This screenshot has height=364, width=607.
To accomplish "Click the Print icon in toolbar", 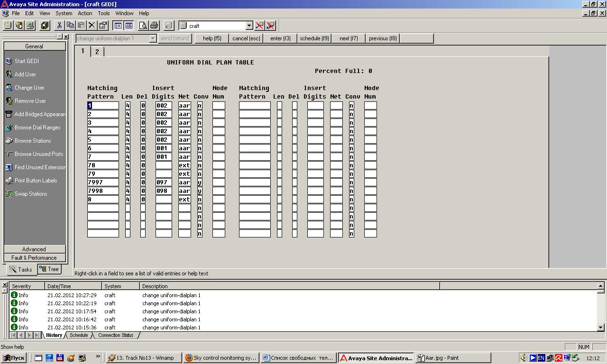I will (154, 26).
